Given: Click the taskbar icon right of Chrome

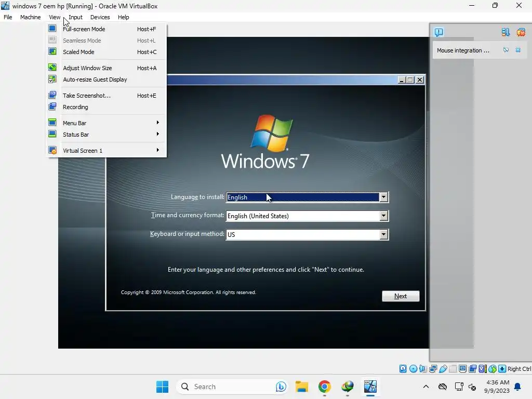Looking at the screenshot, I should coord(347,387).
